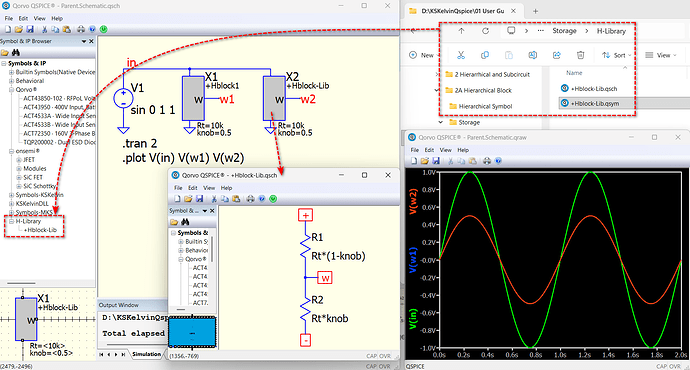Select +Hblock-Lib entry under H-Library

pos(40,230)
